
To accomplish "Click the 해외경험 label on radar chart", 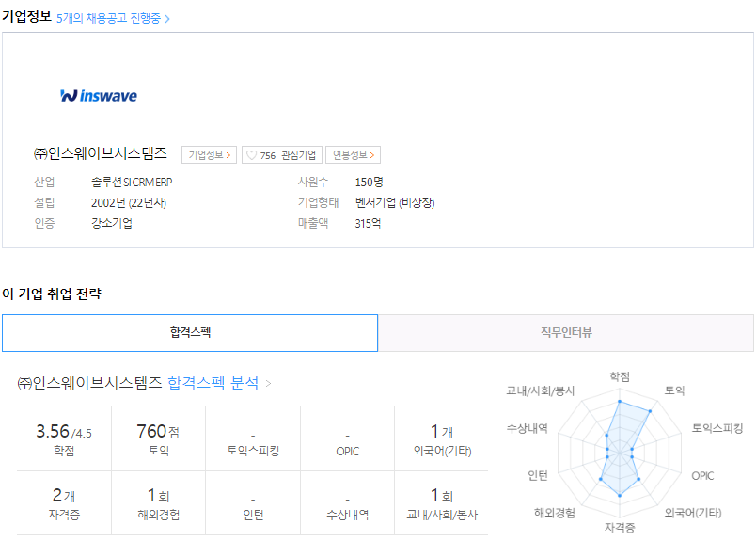I will click(x=555, y=513).
